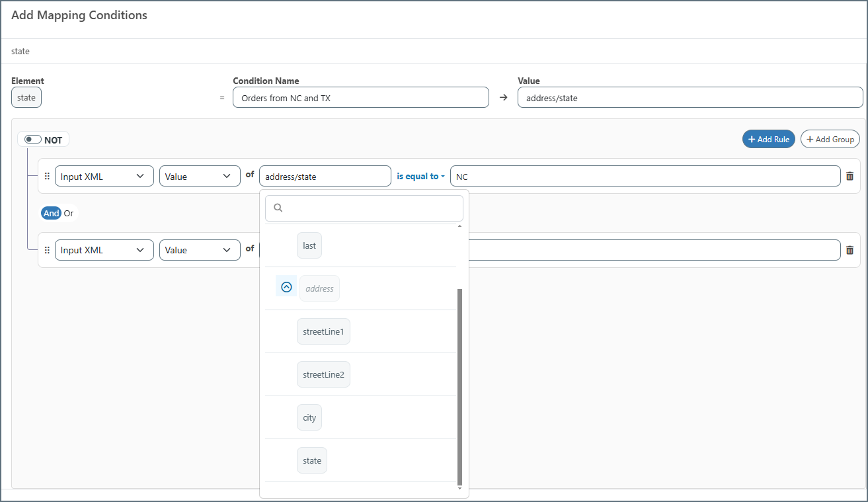
Task: Click scroll-down arrow in element list
Action: pos(460,488)
